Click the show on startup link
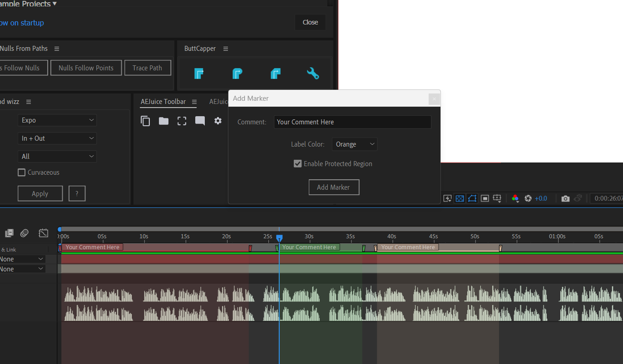The image size is (623, 364). pyautogui.click(x=22, y=23)
